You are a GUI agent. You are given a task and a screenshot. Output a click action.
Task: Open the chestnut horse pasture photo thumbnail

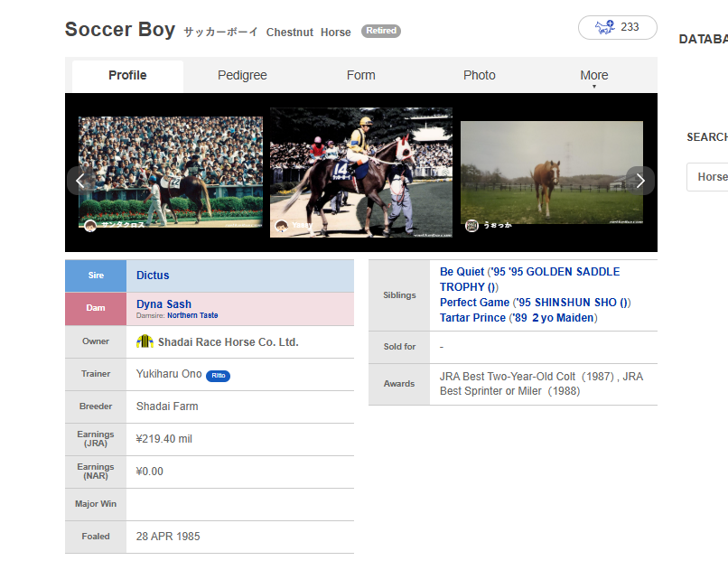552,173
